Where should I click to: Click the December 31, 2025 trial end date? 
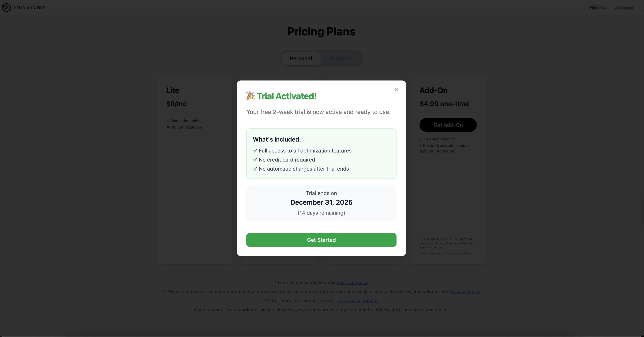[x=321, y=202]
